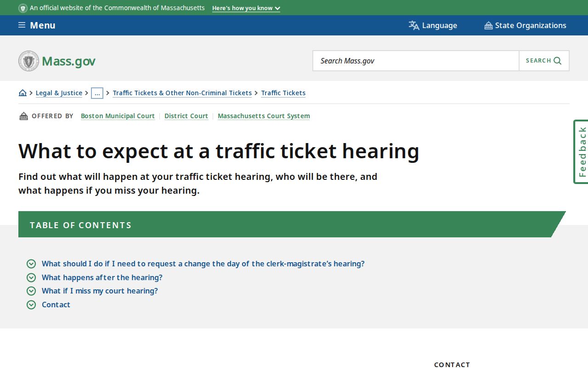Open Massachusetts Court System link
This screenshot has height=368, width=588.
coord(264,116)
